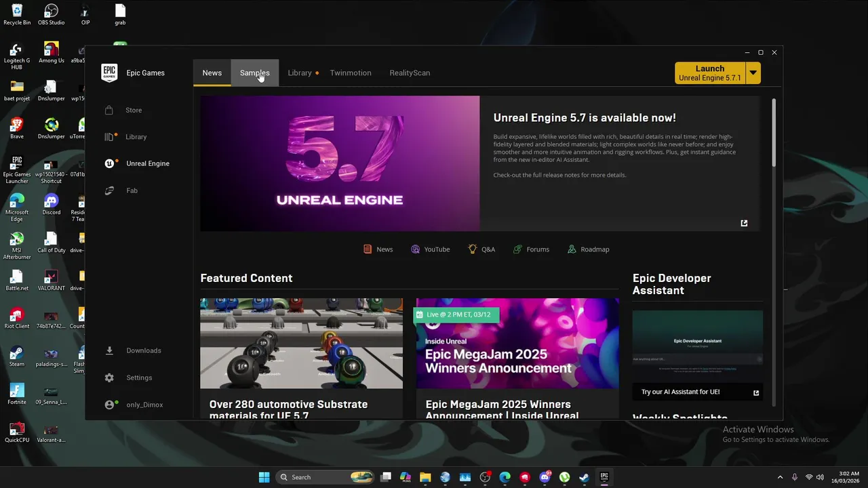Click Epic Games Launcher taskbar icon
This screenshot has width=868, height=488.
click(604, 477)
